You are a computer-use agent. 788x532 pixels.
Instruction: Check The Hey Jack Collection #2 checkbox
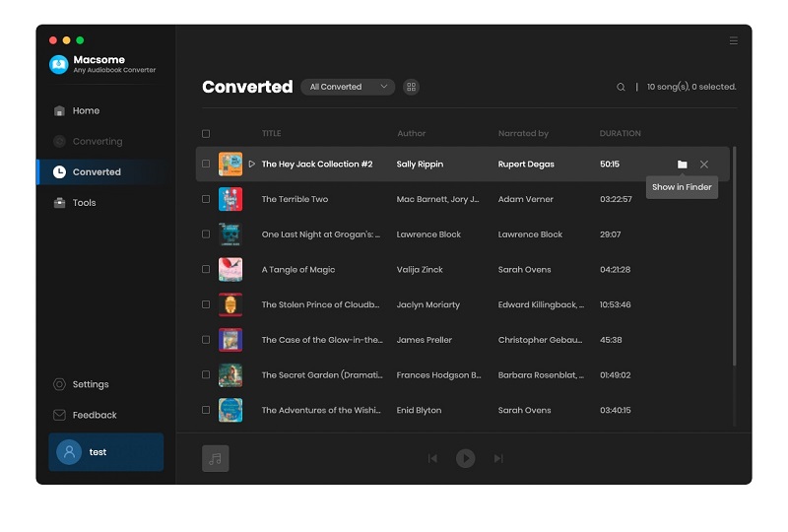click(206, 164)
